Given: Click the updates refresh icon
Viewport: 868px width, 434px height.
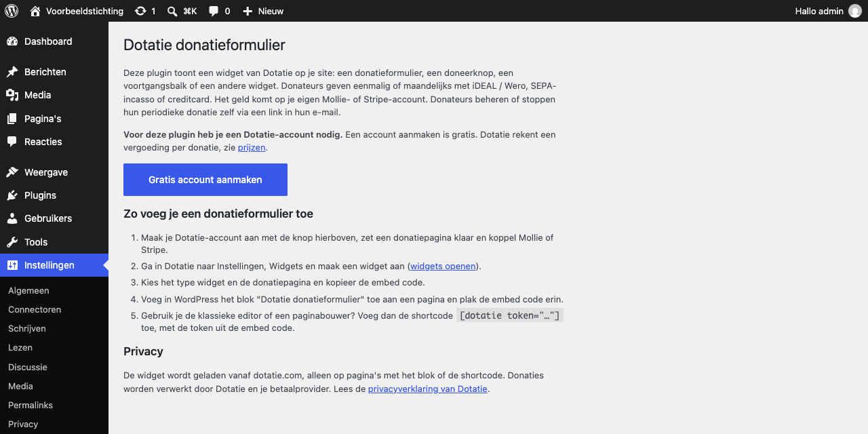Looking at the screenshot, I should pos(140,11).
